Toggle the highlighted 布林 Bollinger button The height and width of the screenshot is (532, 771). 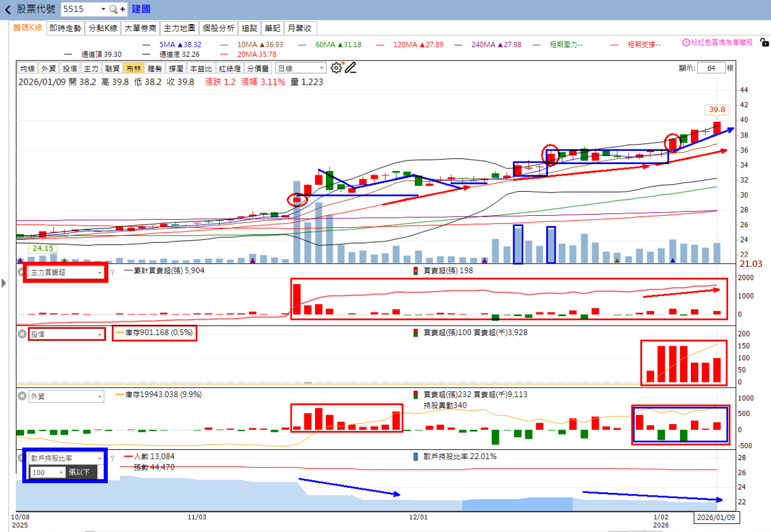(x=133, y=68)
